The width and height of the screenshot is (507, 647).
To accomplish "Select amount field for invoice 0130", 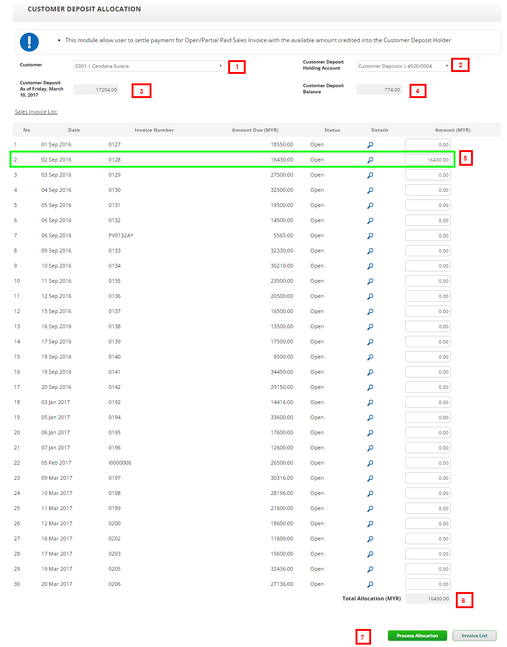I will (428, 190).
